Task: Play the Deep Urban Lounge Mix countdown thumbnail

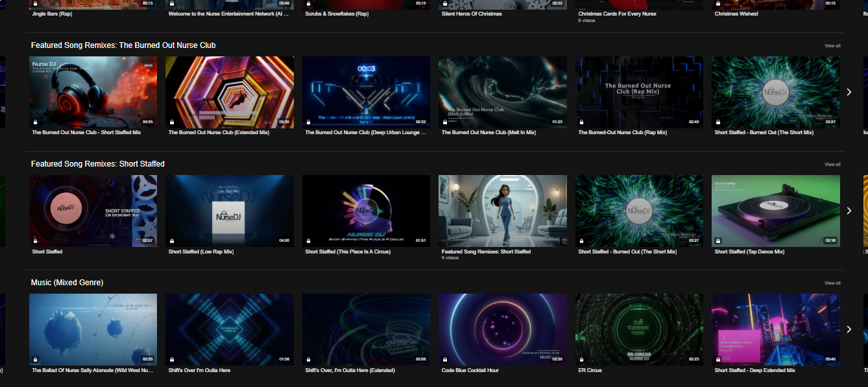Action: pyautogui.click(x=366, y=92)
